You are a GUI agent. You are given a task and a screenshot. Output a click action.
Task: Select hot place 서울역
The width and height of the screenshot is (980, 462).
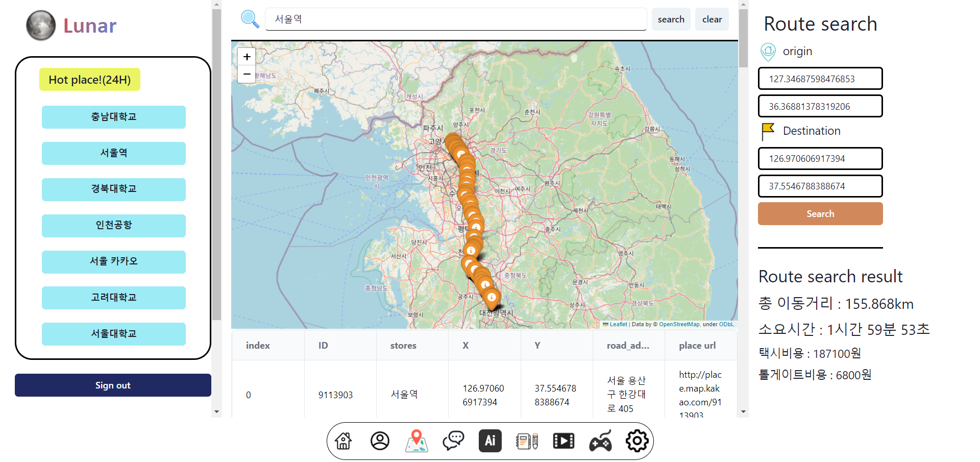tap(114, 153)
